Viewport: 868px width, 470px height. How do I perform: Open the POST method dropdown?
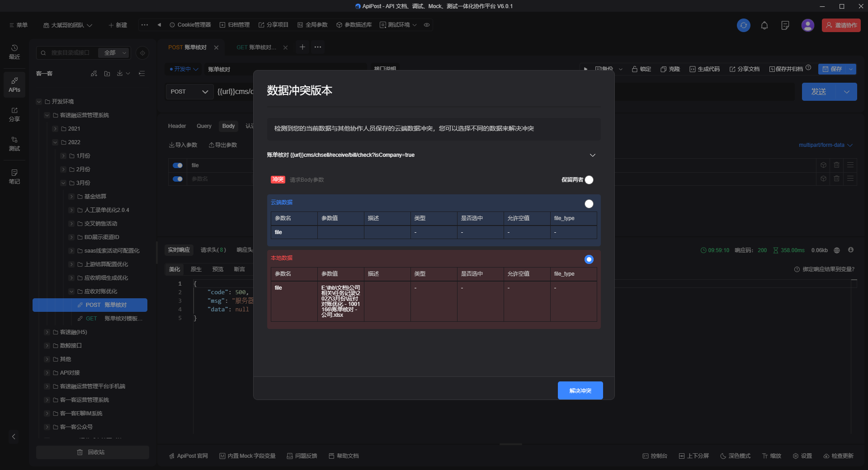(x=189, y=92)
